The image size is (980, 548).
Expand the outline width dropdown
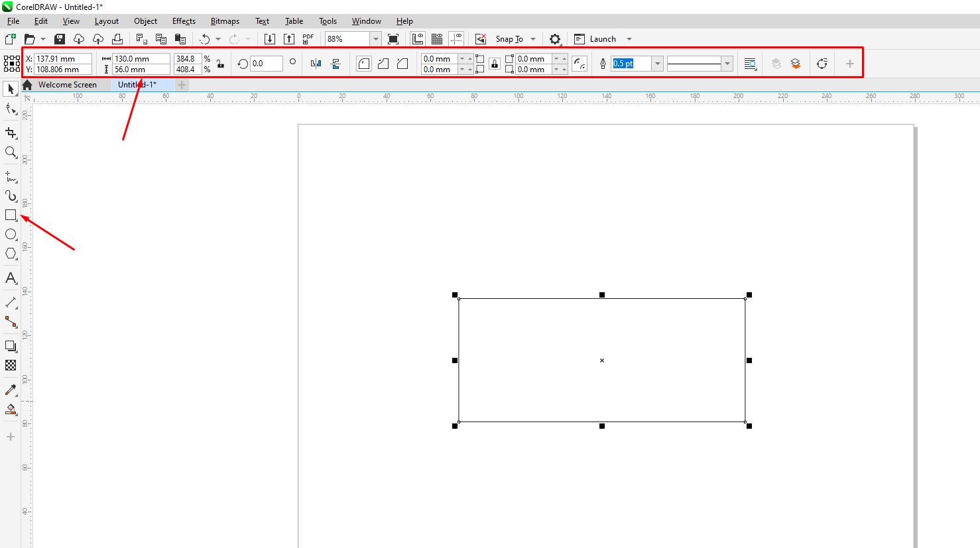(657, 64)
